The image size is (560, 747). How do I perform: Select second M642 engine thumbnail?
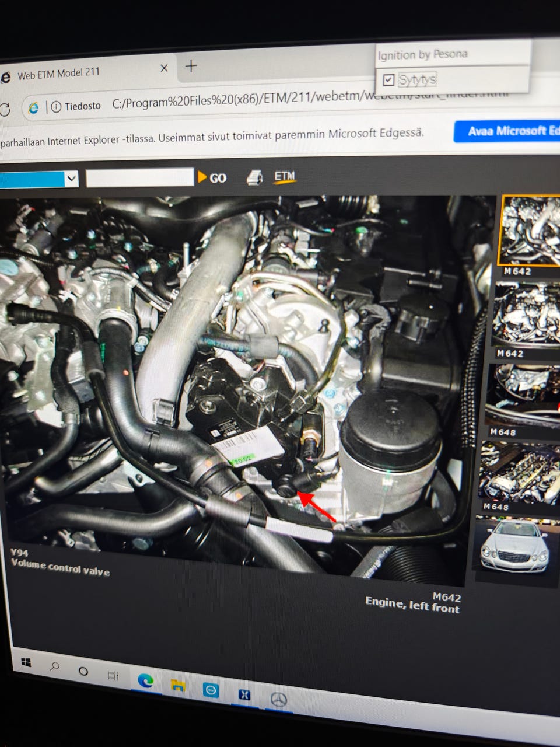527,315
